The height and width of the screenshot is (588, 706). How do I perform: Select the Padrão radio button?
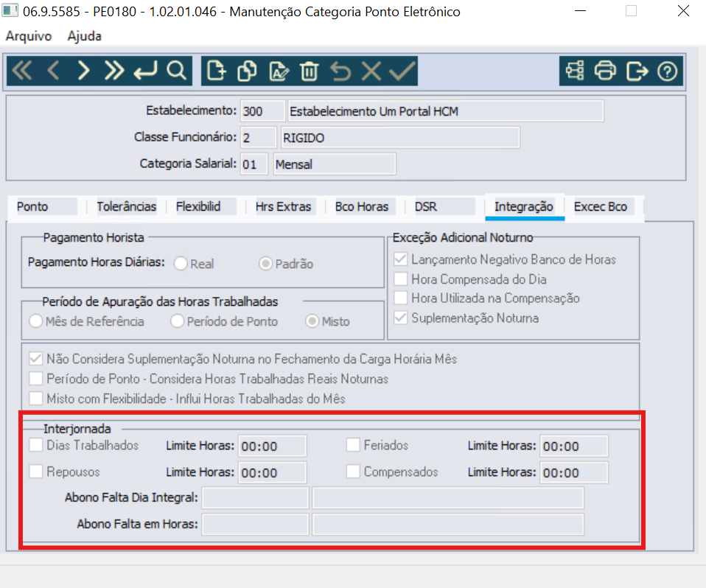click(265, 263)
